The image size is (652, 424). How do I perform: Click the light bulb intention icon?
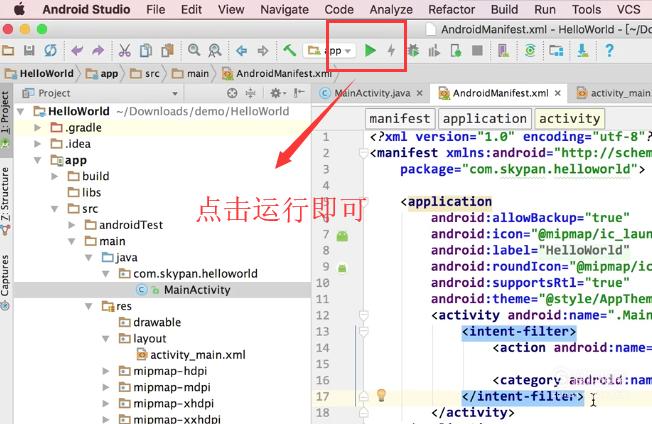tap(381, 395)
